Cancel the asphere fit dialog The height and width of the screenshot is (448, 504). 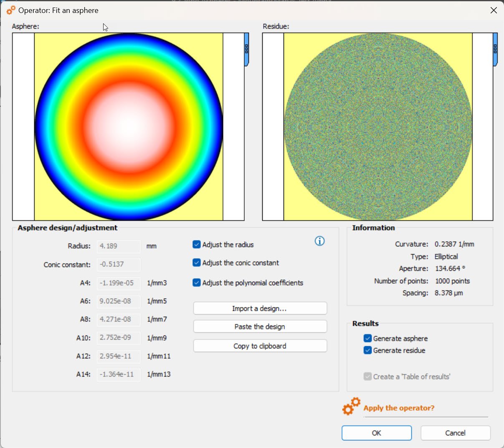(x=455, y=433)
